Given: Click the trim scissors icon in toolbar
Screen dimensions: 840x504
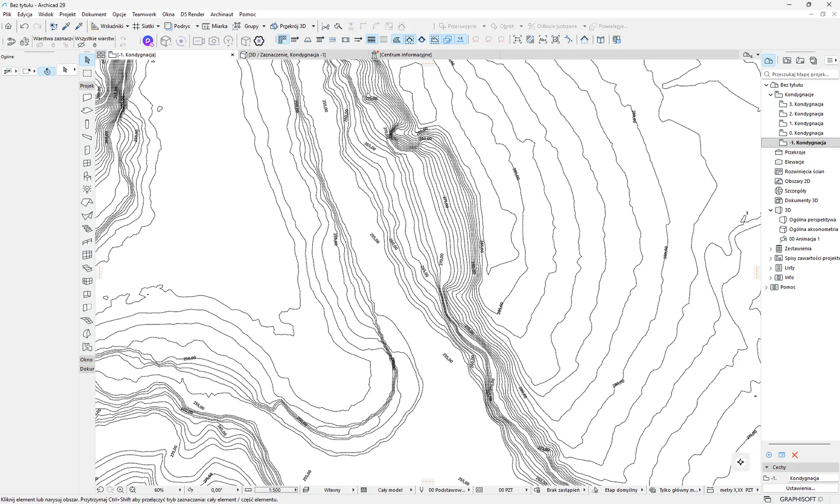Looking at the screenshot, I should tap(325, 26).
